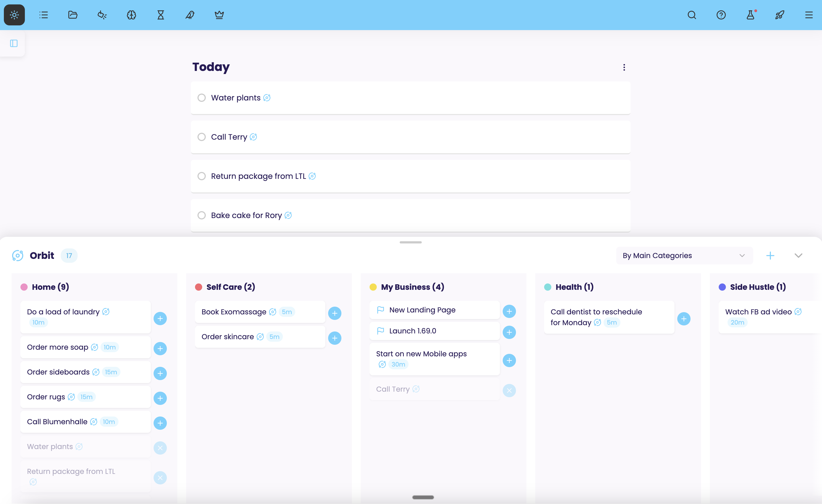822x504 pixels.
Task: Click the hourglass timer icon
Action: click(x=160, y=15)
